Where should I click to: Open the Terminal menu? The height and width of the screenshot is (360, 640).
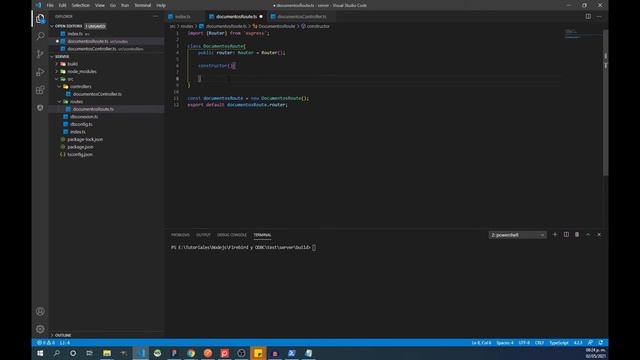pos(142,5)
